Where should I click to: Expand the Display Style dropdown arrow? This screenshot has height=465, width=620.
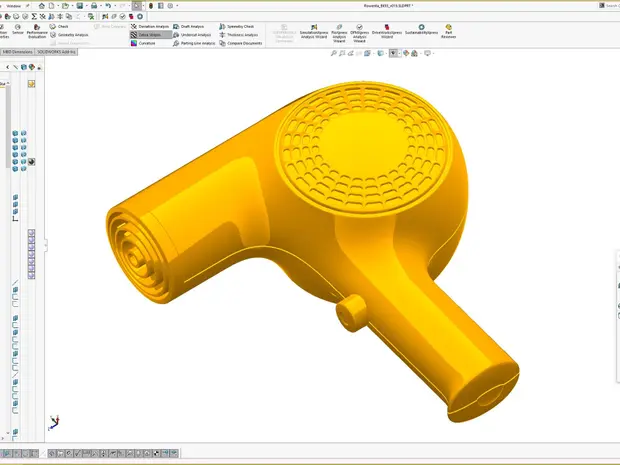[386, 53]
